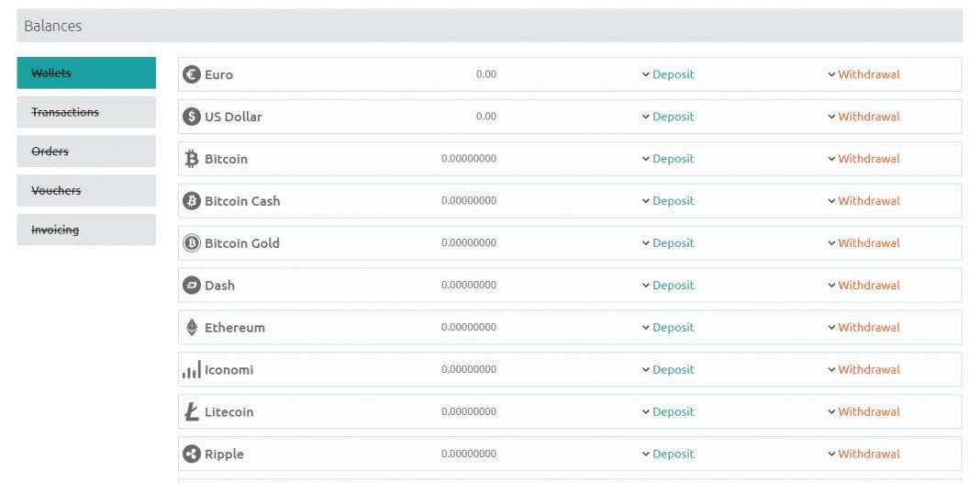Click the Ethereum diamond icon
The width and height of the screenshot is (980, 483).
[191, 328]
